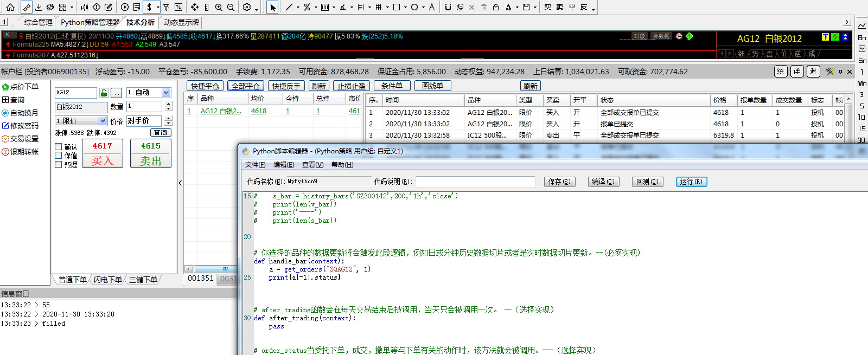Zoom in with the magnifier plus icon
Screen dimensions: 868x355
coord(219,7)
